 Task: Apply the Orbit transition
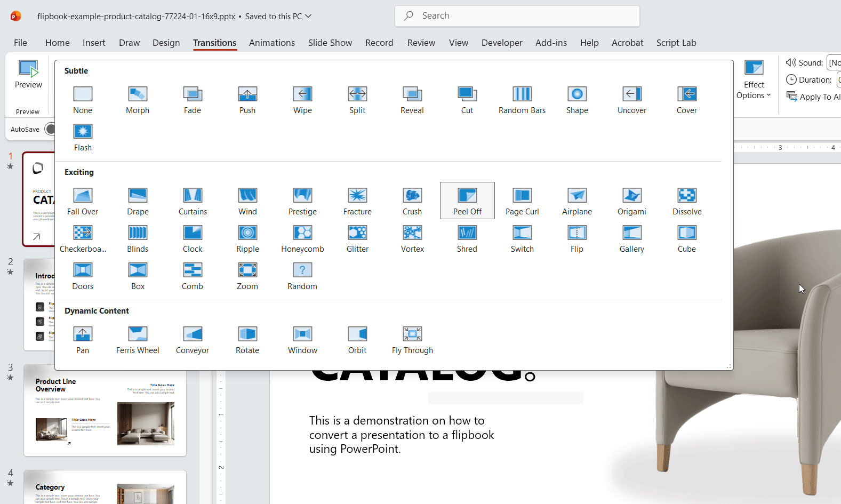coord(357,340)
